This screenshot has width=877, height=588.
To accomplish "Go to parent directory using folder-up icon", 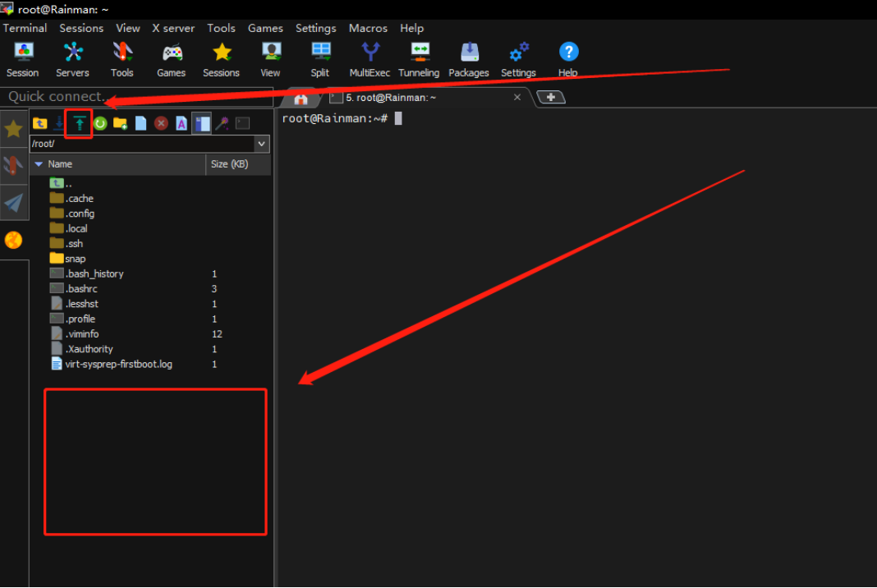I will click(x=39, y=123).
